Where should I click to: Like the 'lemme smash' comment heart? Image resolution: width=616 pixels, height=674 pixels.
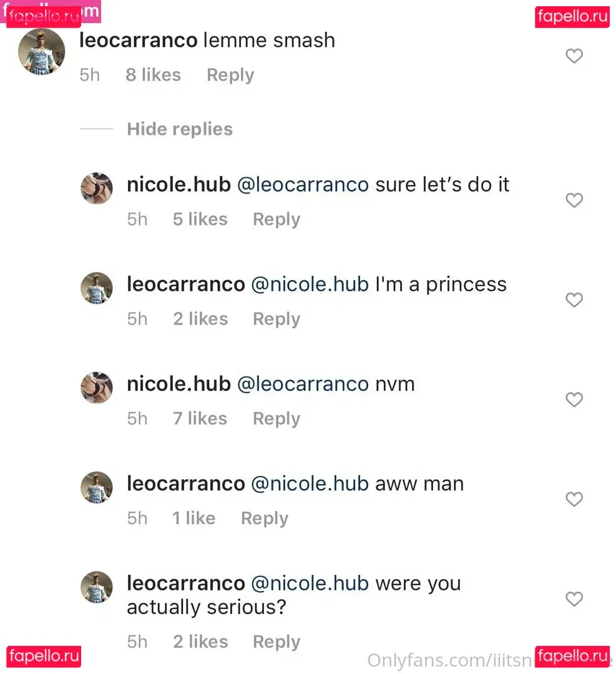click(x=574, y=56)
